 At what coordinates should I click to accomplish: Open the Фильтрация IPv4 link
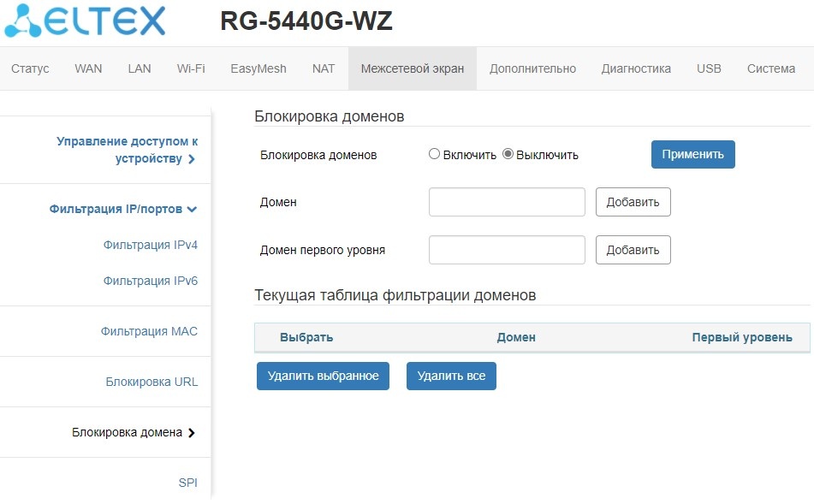151,245
